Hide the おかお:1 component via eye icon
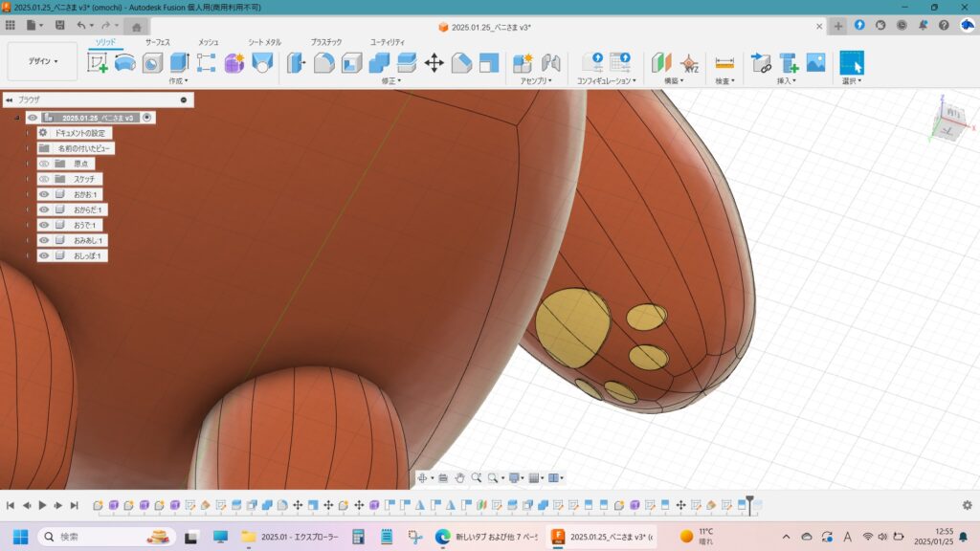 [44, 194]
